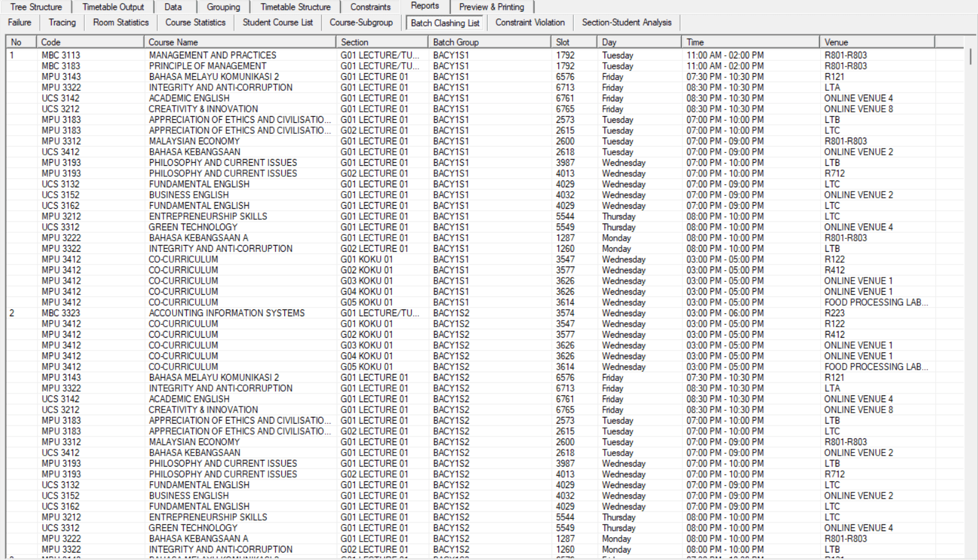
Task: Select MALAYSIAN ECONOMY in the BACY1S2 batch
Action: pyautogui.click(x=194, y=442)
